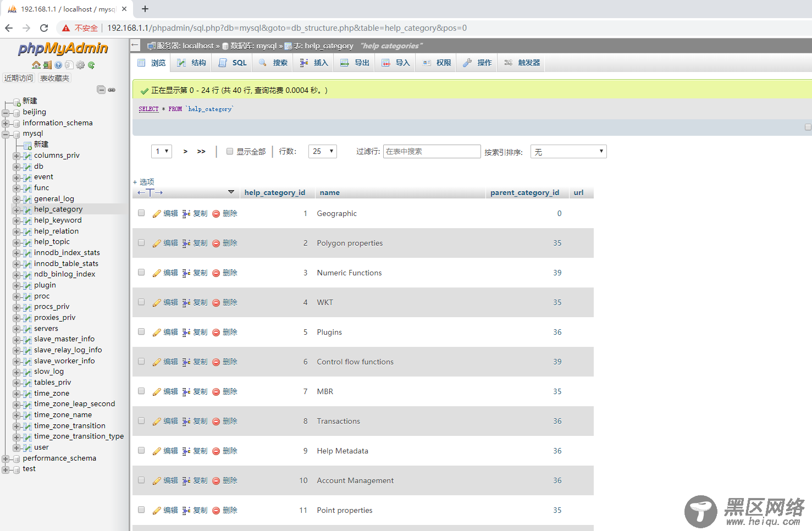Click the collapse navigation panel arrow icon

tap(135, 45)
